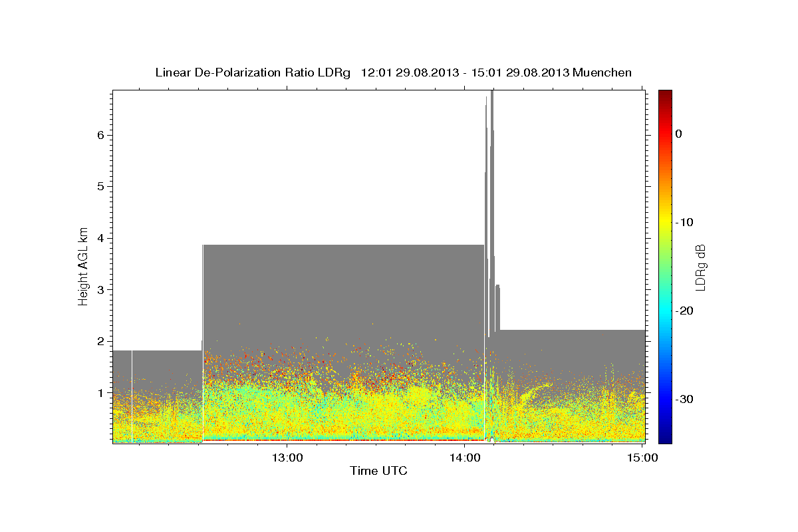Click the 'Muenchen' location label in the title
The image size is (798, 532).
(x=603, y=72)
